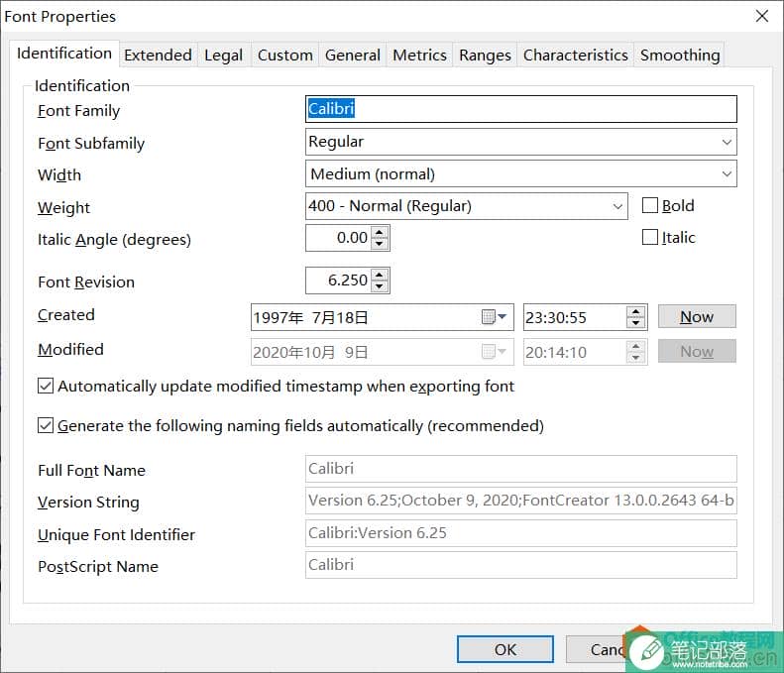
Task: Open the Width dropdown
Action: 727,174
